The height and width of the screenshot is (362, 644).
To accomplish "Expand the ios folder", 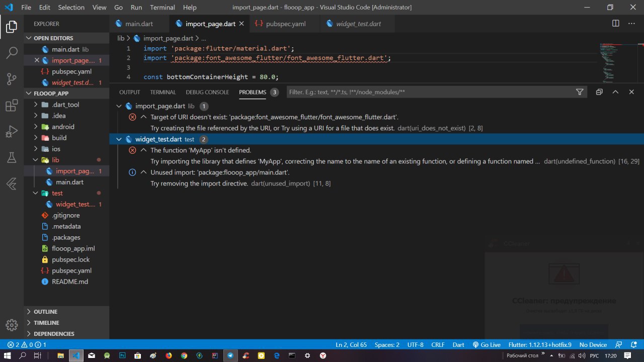I will (35, 149).
